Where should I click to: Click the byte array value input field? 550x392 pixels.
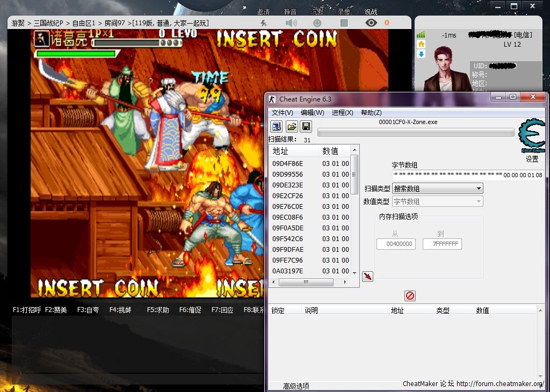pos(467,175)
